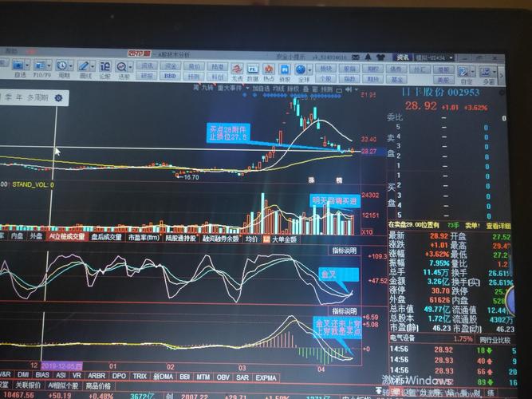The width and height of the screenshot is (532, 399).
Task: Expand the 全球 dropdown arrow
Action: tap(309, 70)
